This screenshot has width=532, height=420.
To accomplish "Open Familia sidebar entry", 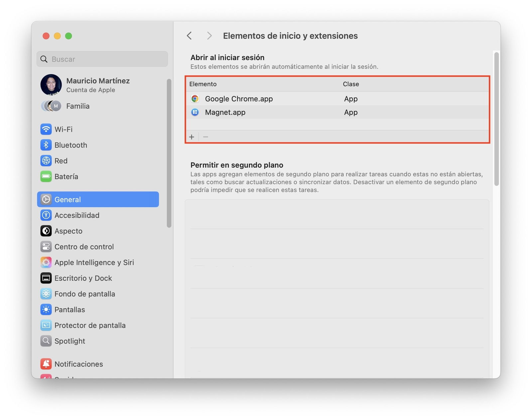I will 98,106.
